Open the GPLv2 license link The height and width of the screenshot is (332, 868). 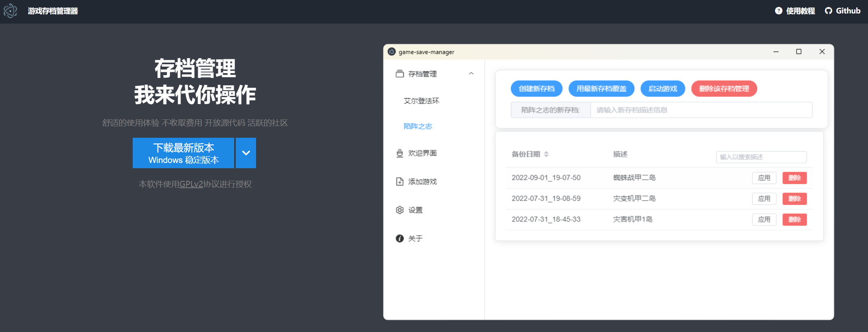click(191, 184)
